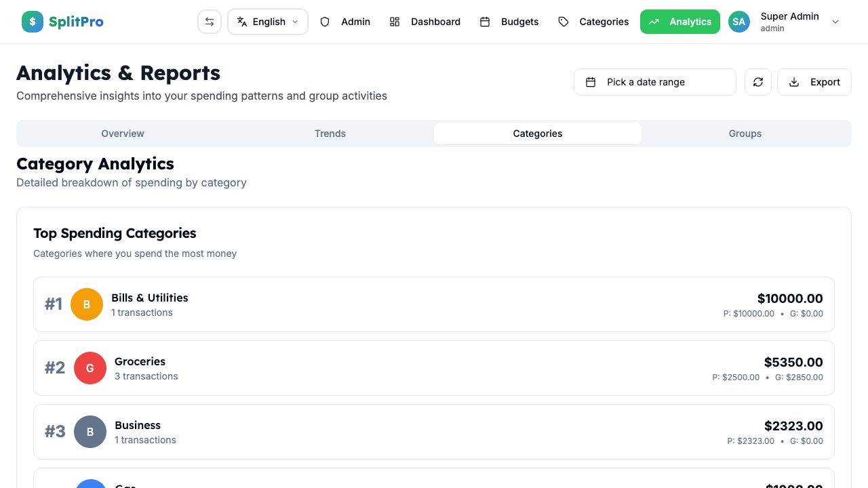Click the Export button

pos(814,82)
